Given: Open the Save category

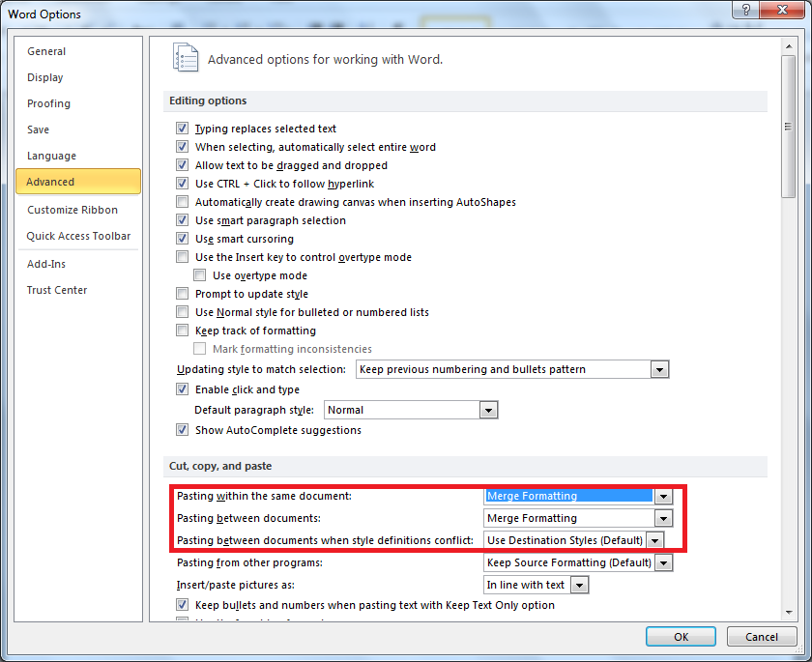Looking at the screenshot, I should tap(78, 130).
